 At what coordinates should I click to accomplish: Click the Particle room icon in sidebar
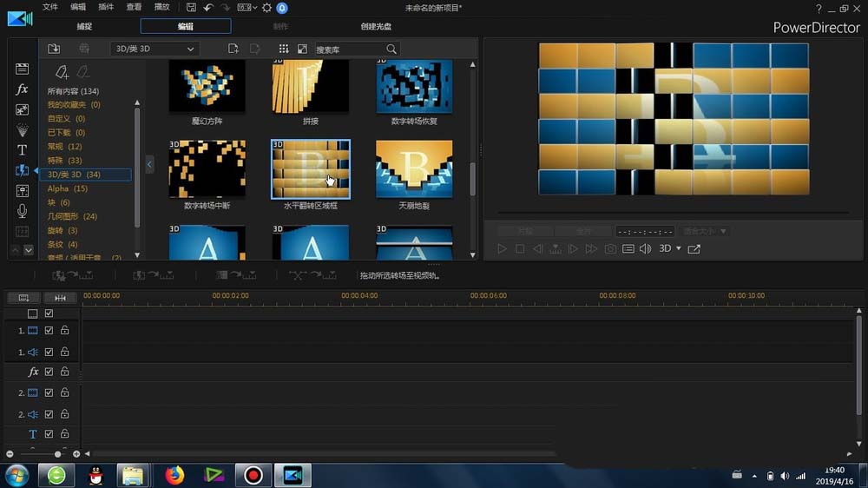click(23, 130)
